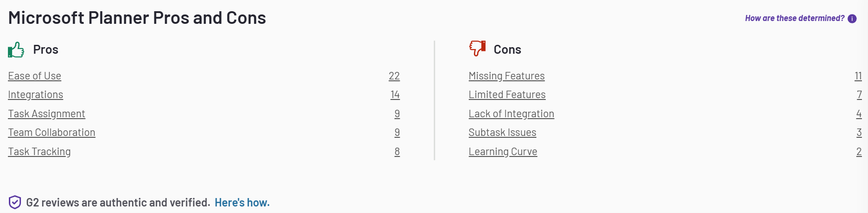The height and width of the screenshot is (213, 868).
Task: Click the count 14 for Integrations
Action: pos(395,95)
